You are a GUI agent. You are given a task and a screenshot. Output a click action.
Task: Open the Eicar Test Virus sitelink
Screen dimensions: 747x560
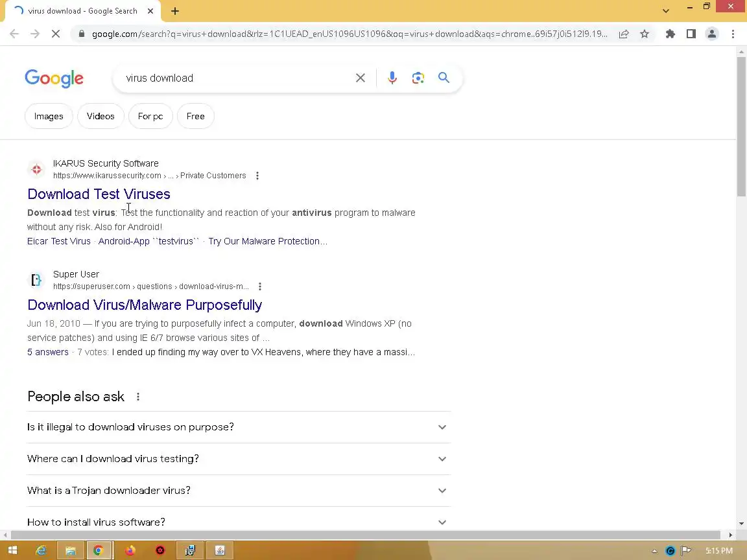click(58, 241)
